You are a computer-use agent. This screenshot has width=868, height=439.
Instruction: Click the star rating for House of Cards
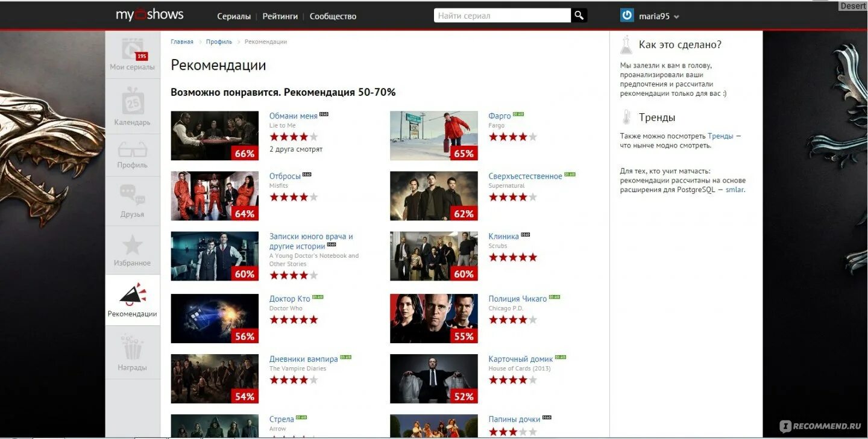tap(513, 380)
